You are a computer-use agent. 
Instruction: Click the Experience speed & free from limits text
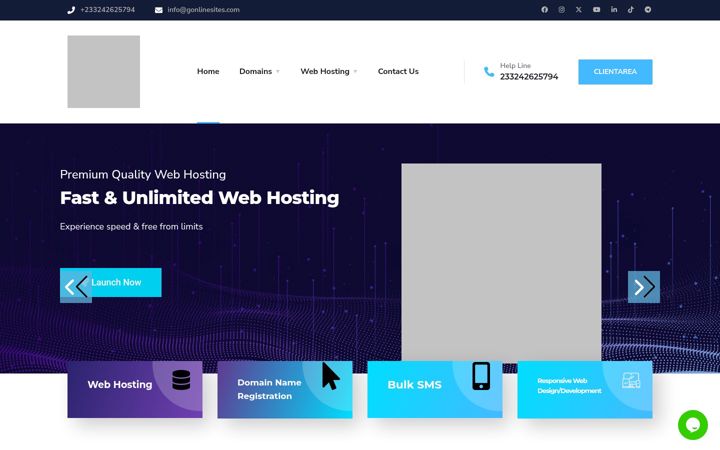tap(131, 226)
